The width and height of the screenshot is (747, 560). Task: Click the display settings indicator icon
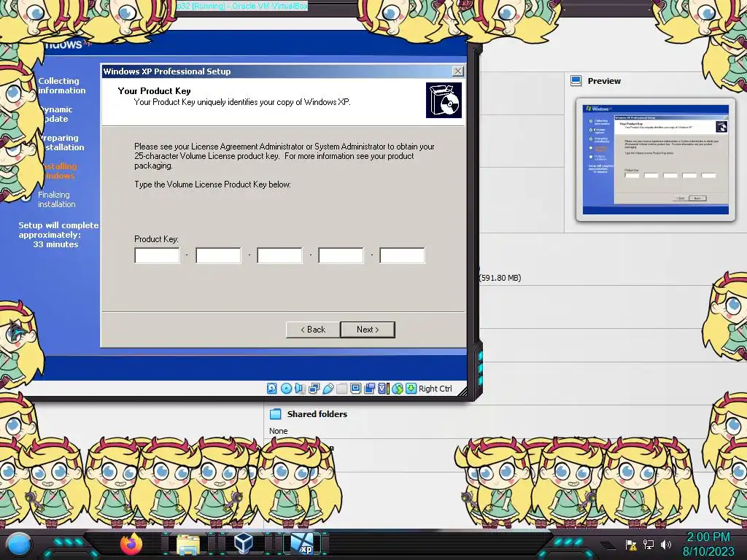click(355, 389)
